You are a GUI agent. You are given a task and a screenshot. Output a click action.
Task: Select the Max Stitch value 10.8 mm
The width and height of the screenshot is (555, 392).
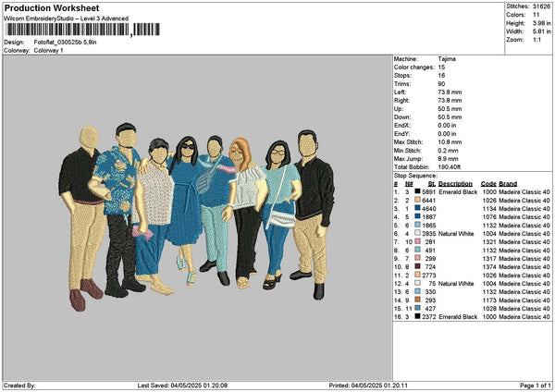pyautogui.click(x=450, y=141)
